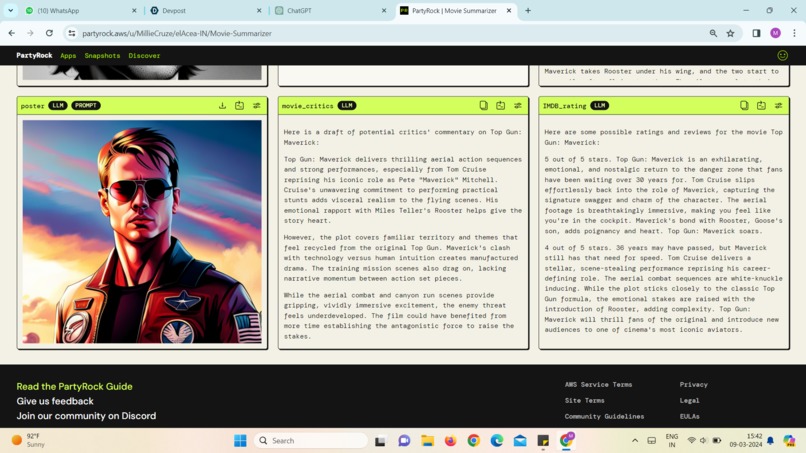Download the poster image
Viewport: 806px width, 453px height.
(223, 105)
